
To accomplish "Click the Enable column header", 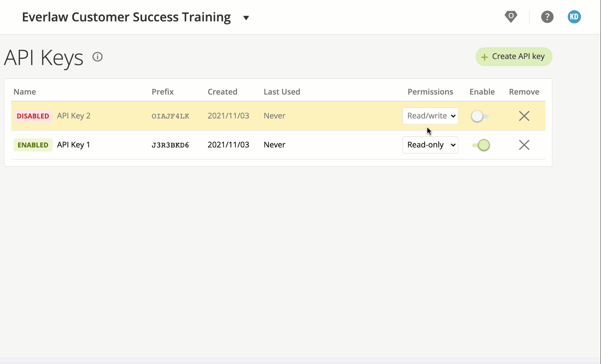I will click(482, 92).
